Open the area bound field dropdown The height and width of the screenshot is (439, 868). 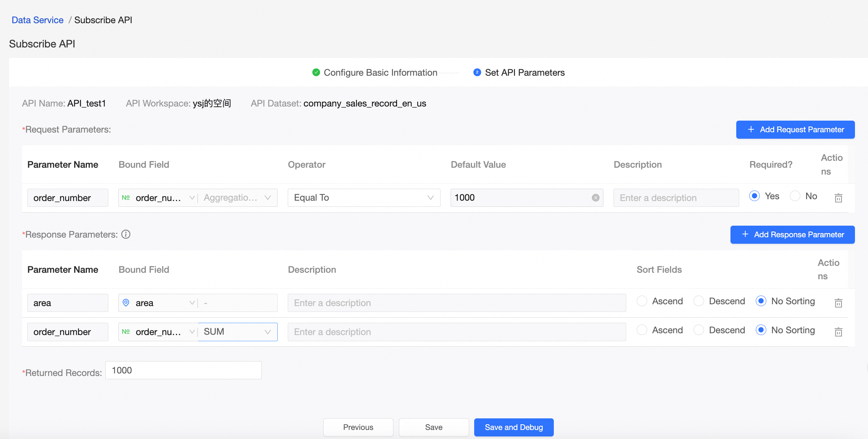tap(158, 303)
